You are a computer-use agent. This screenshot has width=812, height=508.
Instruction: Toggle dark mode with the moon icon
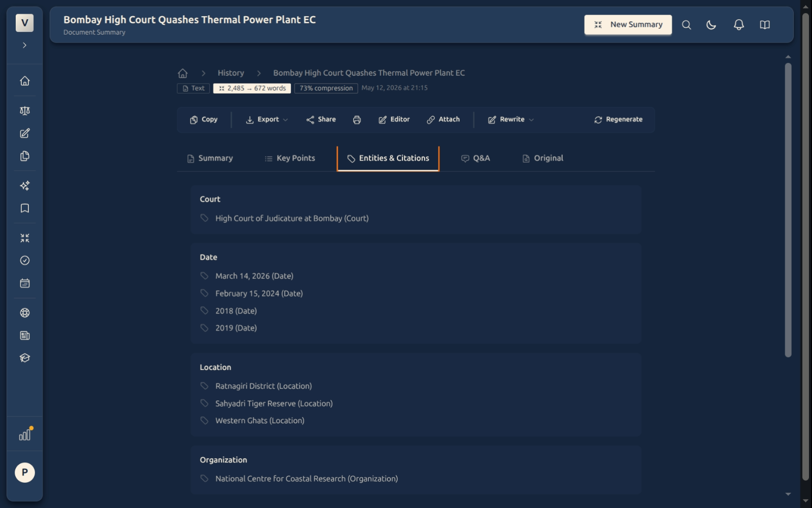[712, 25]
